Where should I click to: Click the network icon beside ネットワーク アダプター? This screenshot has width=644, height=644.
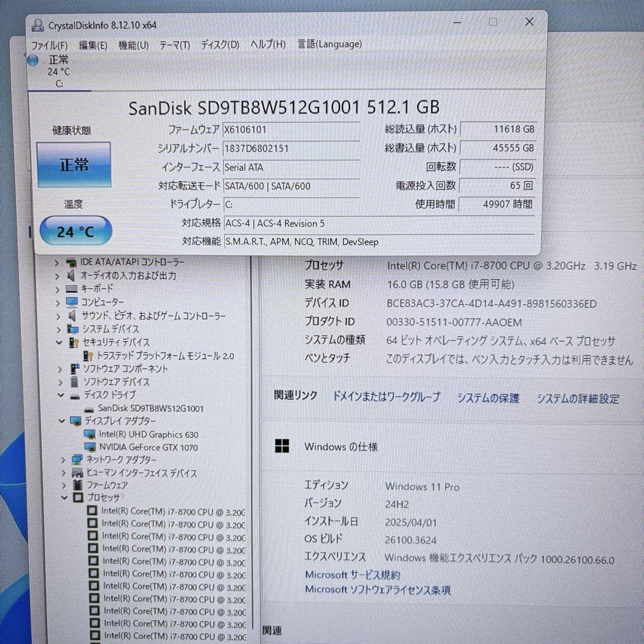77,460
